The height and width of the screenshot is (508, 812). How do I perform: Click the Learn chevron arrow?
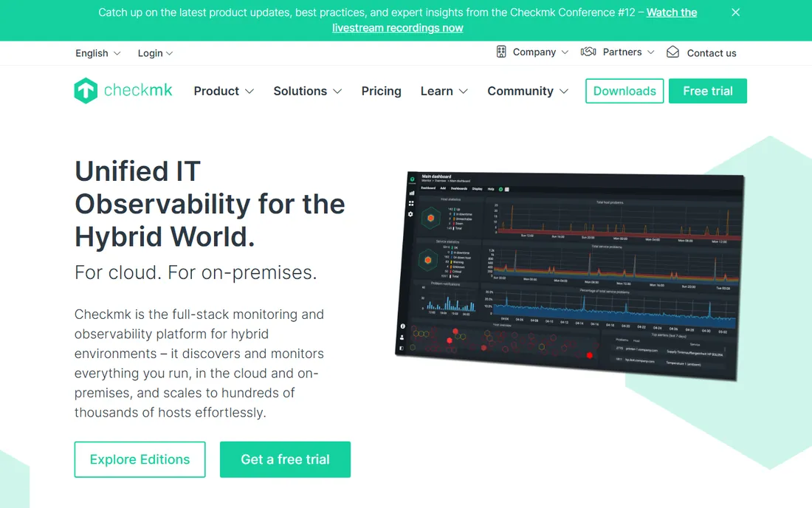click(x=463, y=92)
